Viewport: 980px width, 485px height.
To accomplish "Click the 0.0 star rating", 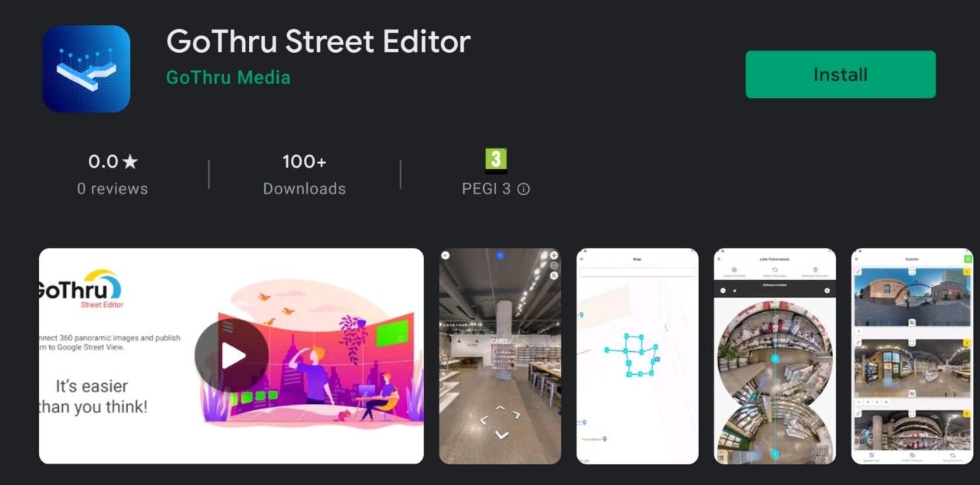I will click(x=113, y=161).
